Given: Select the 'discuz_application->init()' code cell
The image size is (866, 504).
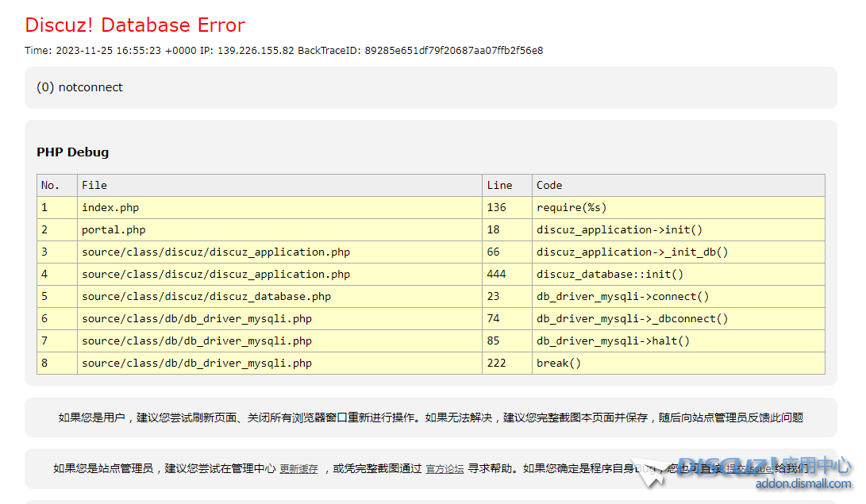Looking at the screenshot, I should coord(678,229).
